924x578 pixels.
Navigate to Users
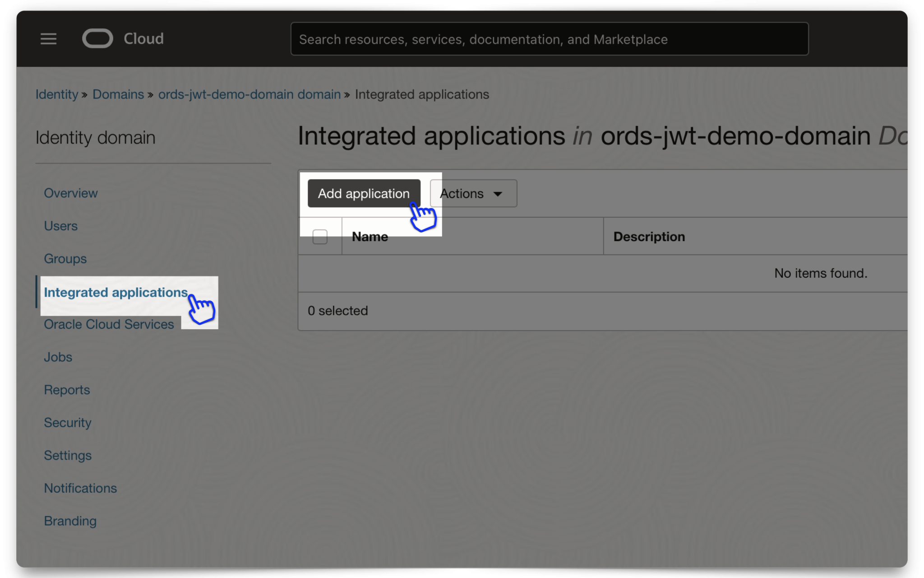coord(60,226)
